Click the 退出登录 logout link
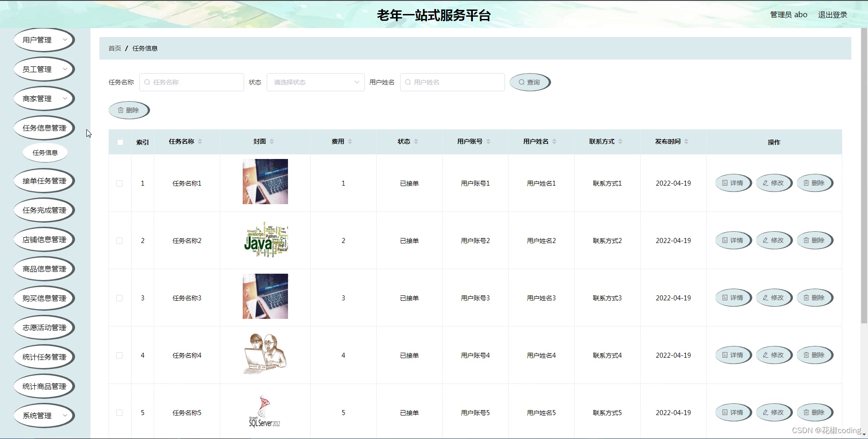The height and width of the screenshot is (439, 868). point(833,14)
